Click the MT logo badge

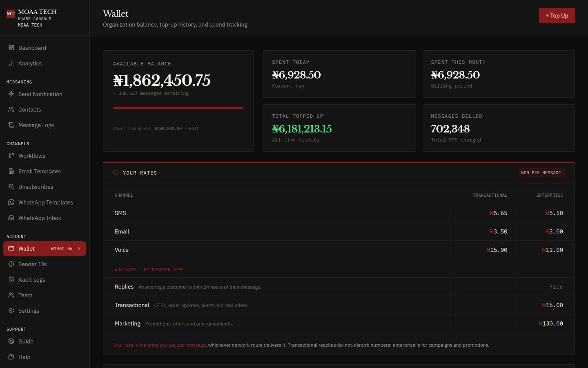(x=11, y=14)
